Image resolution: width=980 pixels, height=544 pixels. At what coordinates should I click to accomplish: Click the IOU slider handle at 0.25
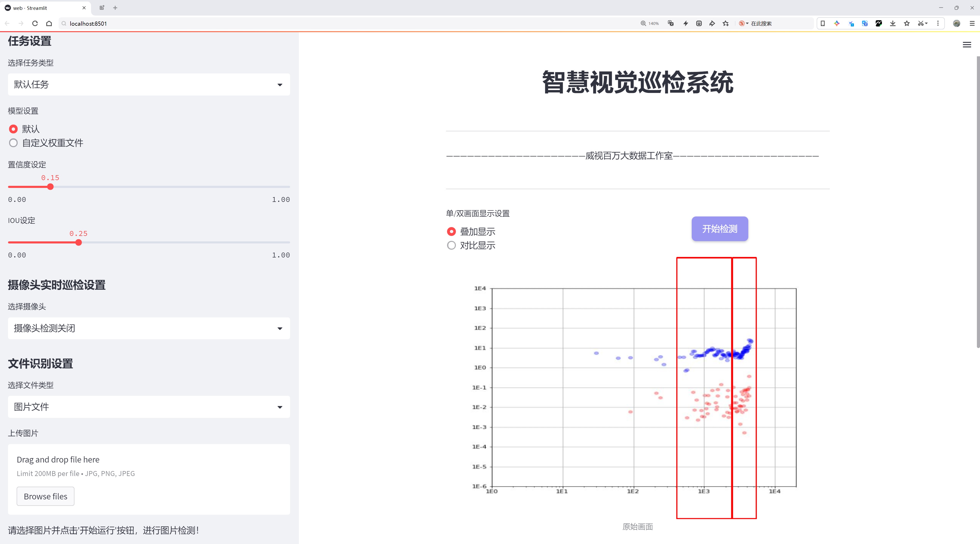coord(79,243)
